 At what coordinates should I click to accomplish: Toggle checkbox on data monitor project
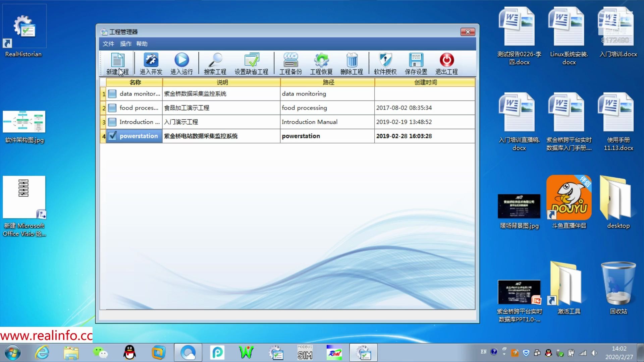pos(112,93)
